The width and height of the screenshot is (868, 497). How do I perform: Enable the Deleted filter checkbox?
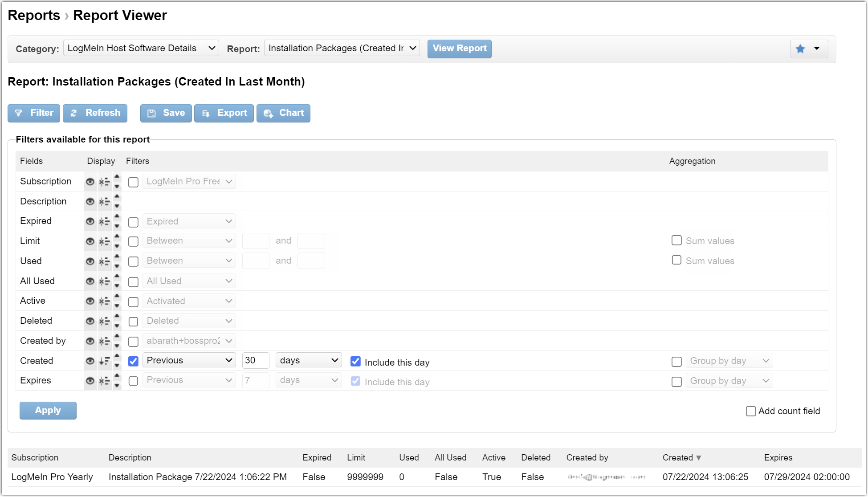click(133, 322)
